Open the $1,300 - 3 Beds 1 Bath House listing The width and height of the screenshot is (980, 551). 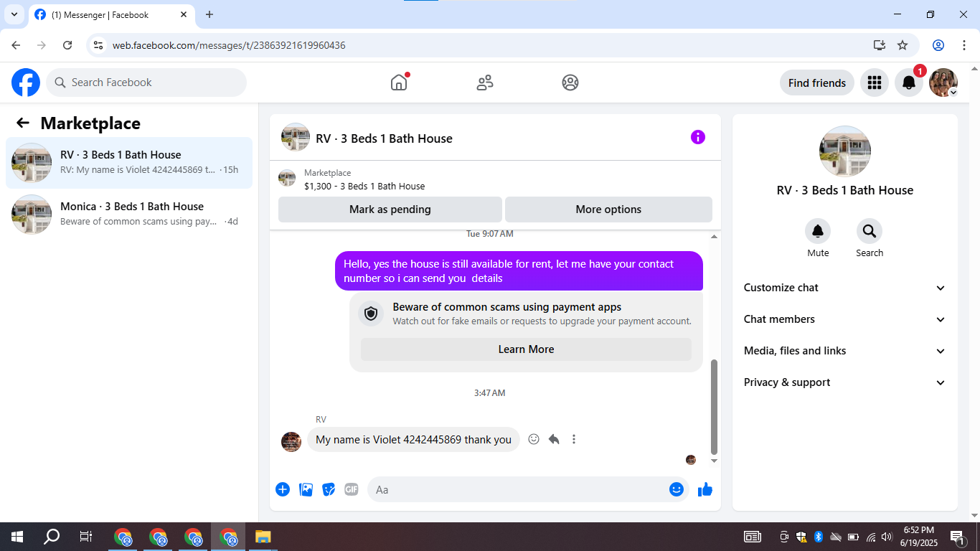(364, 186)
